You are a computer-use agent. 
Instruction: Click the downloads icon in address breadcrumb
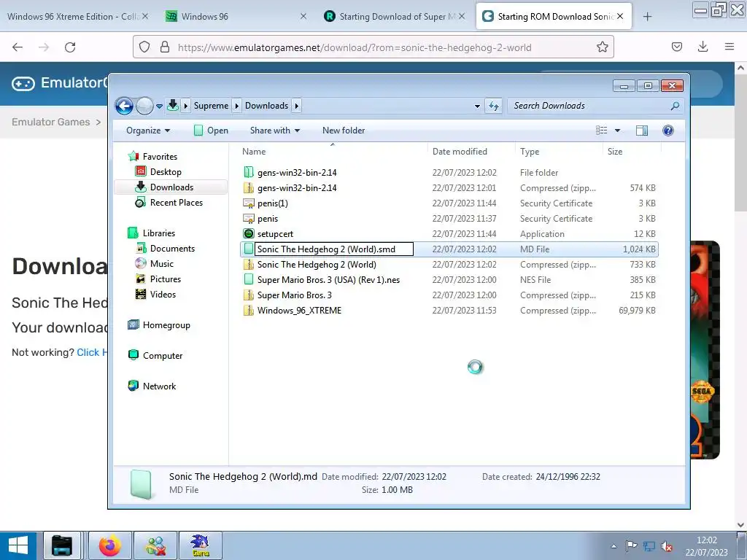(173, 105)
